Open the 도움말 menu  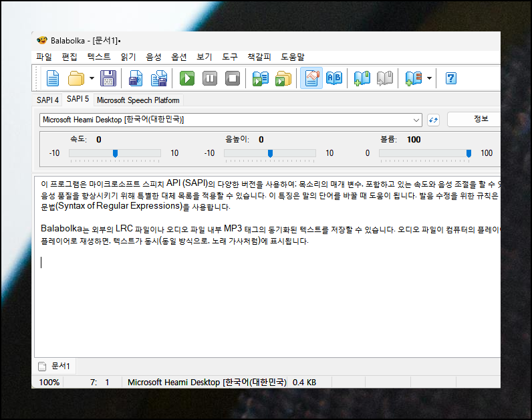[293, 57]
